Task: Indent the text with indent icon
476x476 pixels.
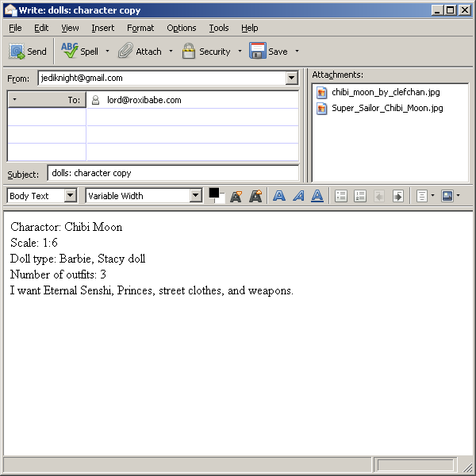Action: (398, 196)
